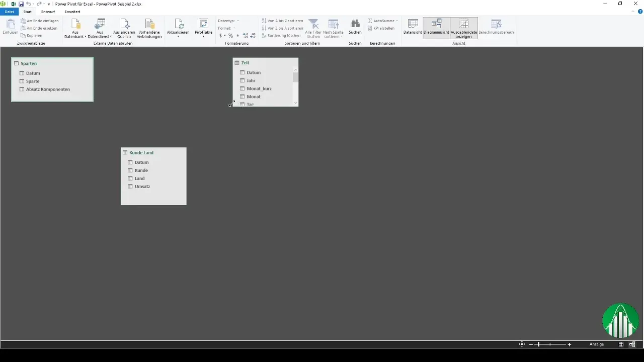Apply currency dollar format icon
This screenshot has width=644, height=362.
click(221, 36)
